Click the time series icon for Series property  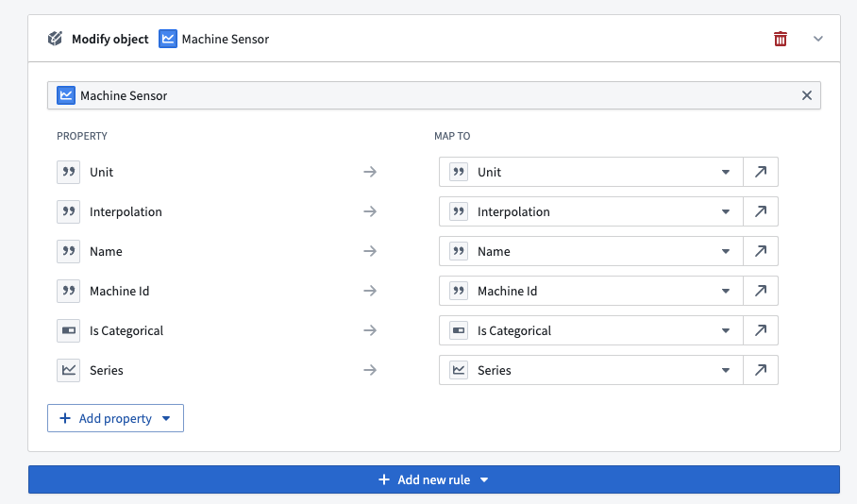[68, 370]
